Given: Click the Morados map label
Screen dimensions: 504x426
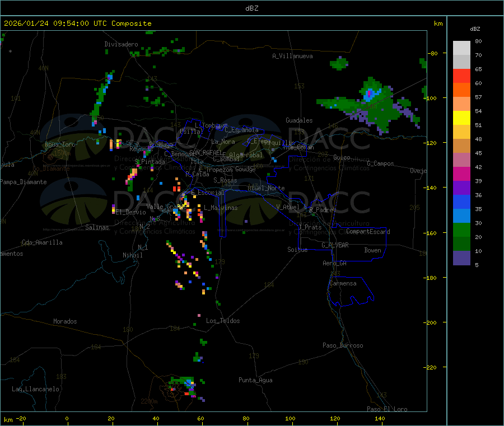Looking at the screenshot, I should [x=65, y=321].
